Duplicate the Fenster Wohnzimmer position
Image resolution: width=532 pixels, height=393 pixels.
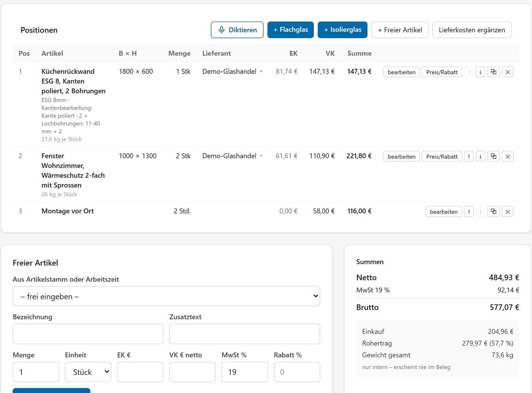[x=494, y=156]
